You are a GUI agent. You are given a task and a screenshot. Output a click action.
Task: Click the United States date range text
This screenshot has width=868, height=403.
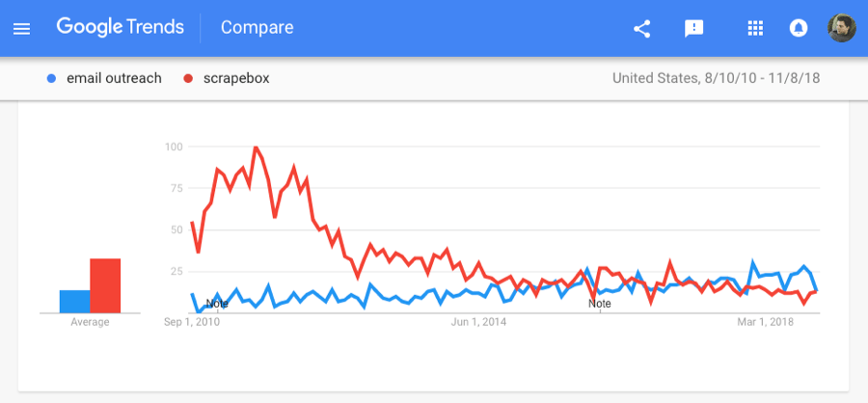(716, 79)
